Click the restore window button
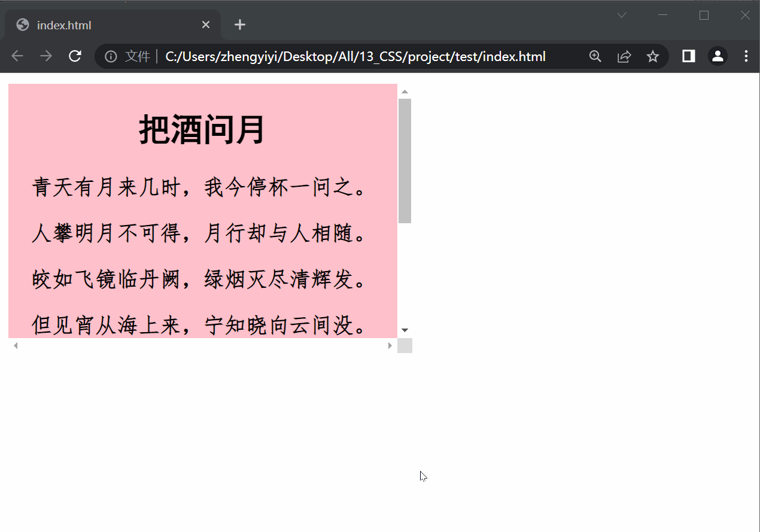Image resolution: width=760 pixels, height=532 pixels. (x=704, y=15)
